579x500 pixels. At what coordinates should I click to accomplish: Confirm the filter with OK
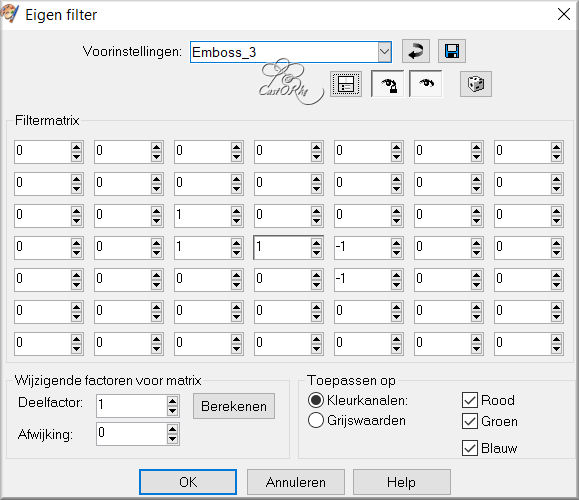pyautogui.click(x=188, y=482)
